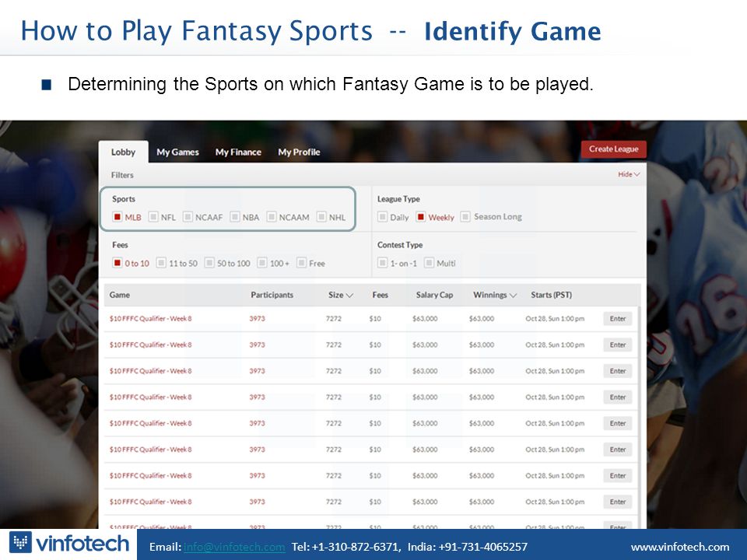Click Enter for the second listed game

618,345
